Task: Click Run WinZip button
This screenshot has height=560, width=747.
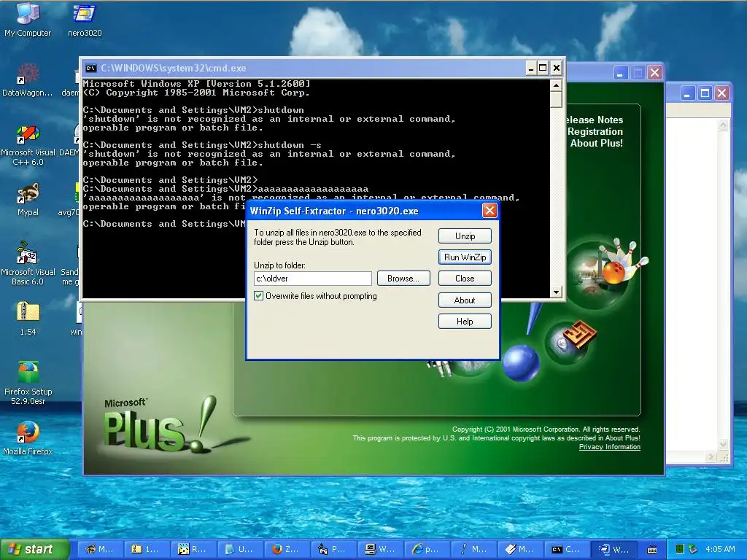Action: [465, 257]
